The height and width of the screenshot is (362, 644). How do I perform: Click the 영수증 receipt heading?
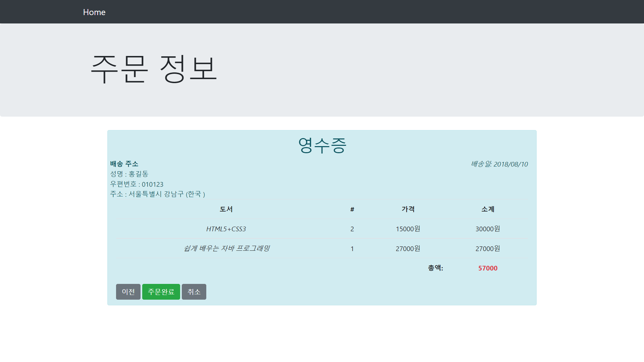[322, 145]
